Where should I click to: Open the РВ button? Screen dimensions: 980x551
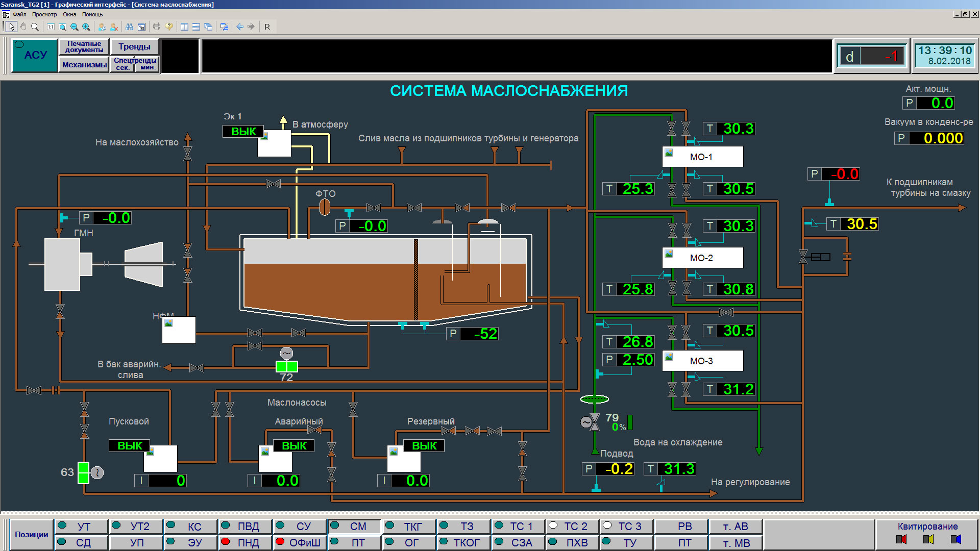pos(681,526)
